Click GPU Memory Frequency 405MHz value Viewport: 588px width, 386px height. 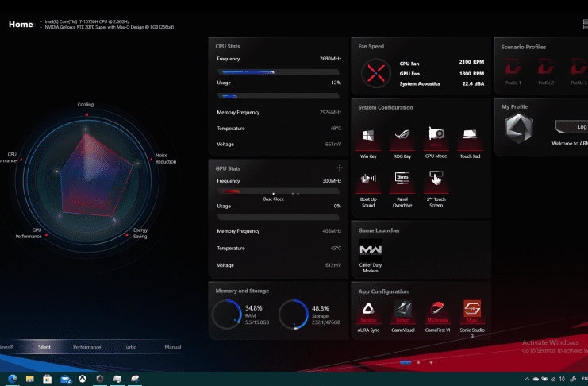click(x=332, y=231)
